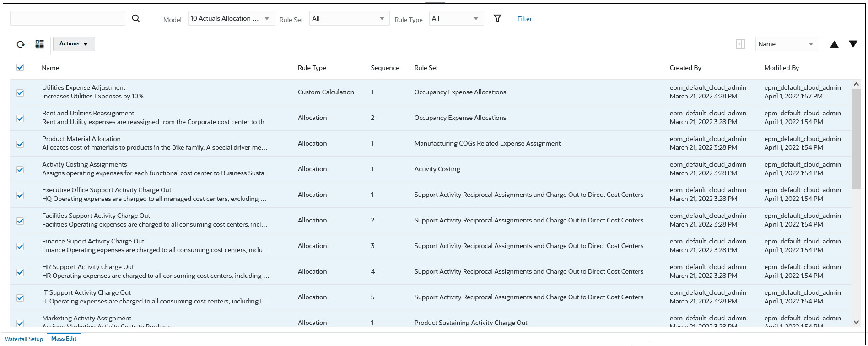Image resolution: width=868 pixels, height=346 pixels.
Task: Click the Filter link
Action: [x=524, y=19]
